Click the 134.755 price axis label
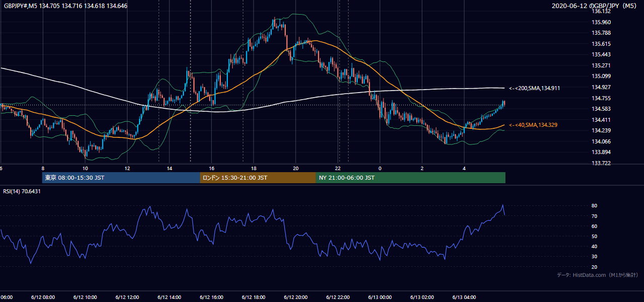 (x=601, y=98)
